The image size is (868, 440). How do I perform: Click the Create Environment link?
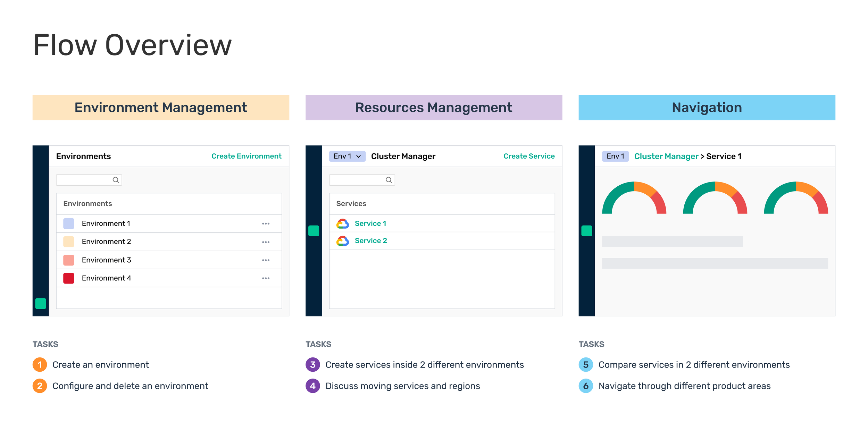tap(246, 156)
